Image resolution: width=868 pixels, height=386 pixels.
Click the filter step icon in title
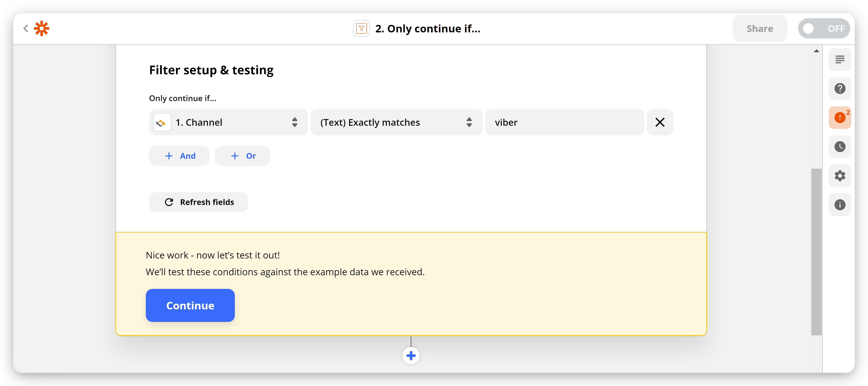[x=361, y=29]
